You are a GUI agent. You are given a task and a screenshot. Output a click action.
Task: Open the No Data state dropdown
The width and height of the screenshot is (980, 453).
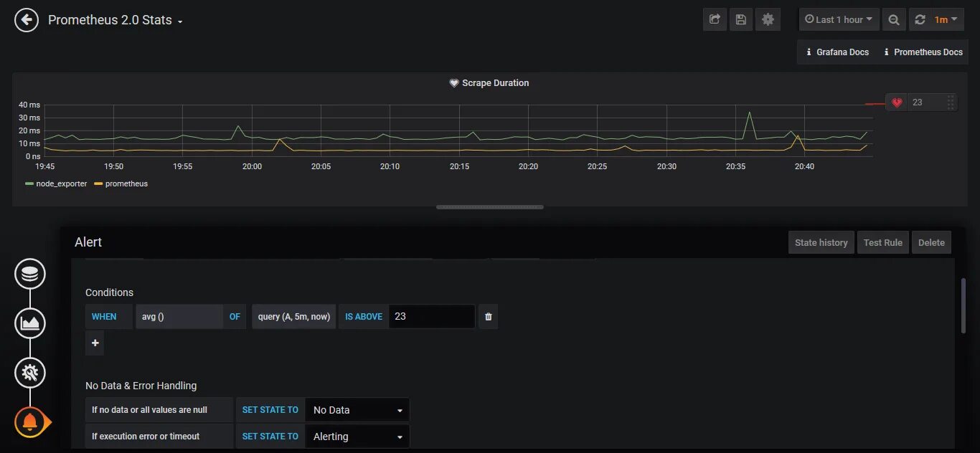[x=357, y=410]
